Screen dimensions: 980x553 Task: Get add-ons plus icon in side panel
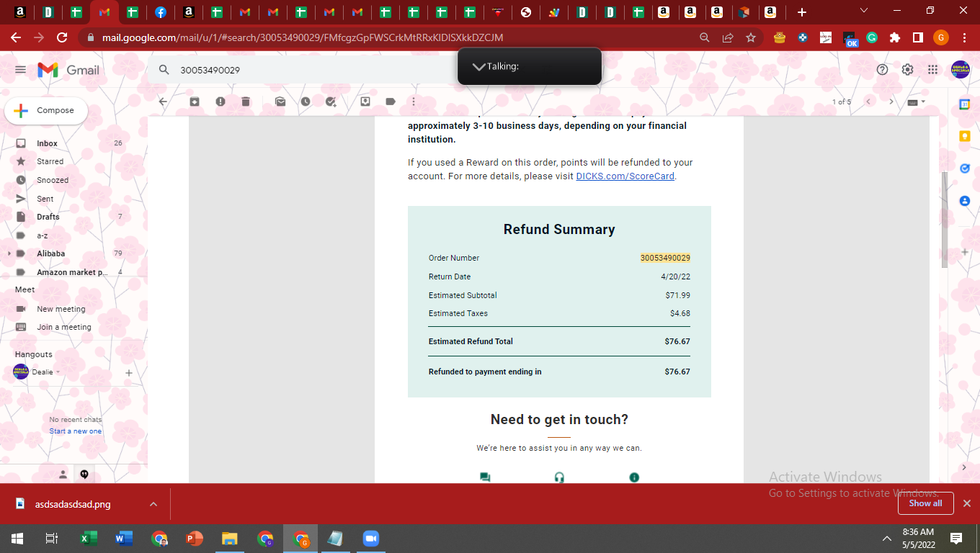pos(965,252)
